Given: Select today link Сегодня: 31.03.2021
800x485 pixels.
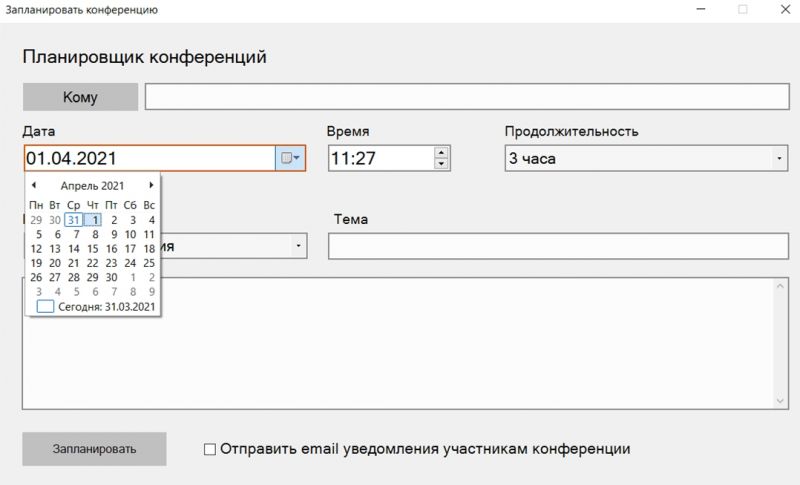Looking at the screenshot, I should 95,307.
